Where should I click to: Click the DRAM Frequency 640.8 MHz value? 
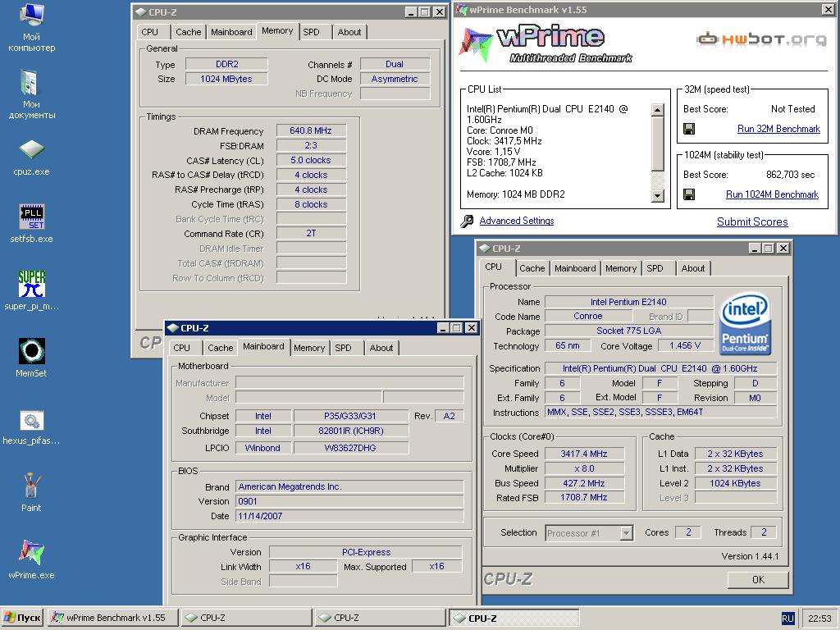tap(311, 130)
